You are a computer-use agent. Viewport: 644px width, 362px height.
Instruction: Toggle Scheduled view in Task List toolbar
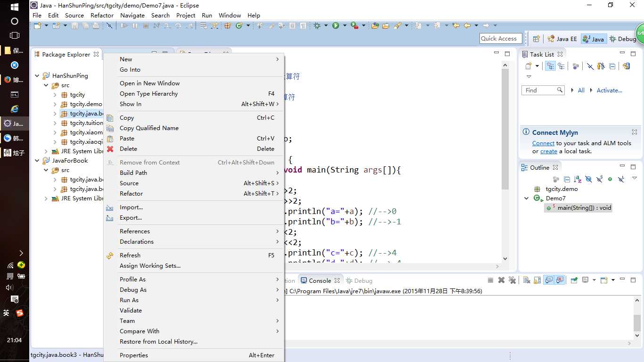561,66
